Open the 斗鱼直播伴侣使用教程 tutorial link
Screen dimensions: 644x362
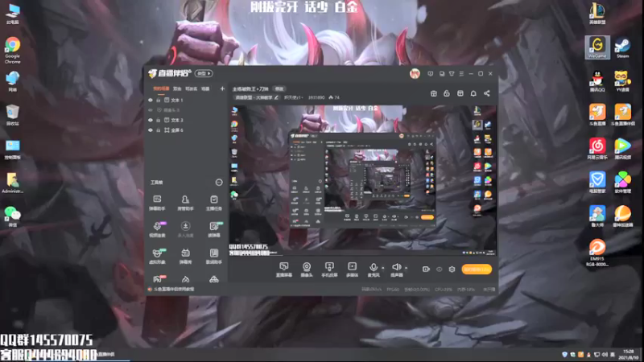pos(174,290)
